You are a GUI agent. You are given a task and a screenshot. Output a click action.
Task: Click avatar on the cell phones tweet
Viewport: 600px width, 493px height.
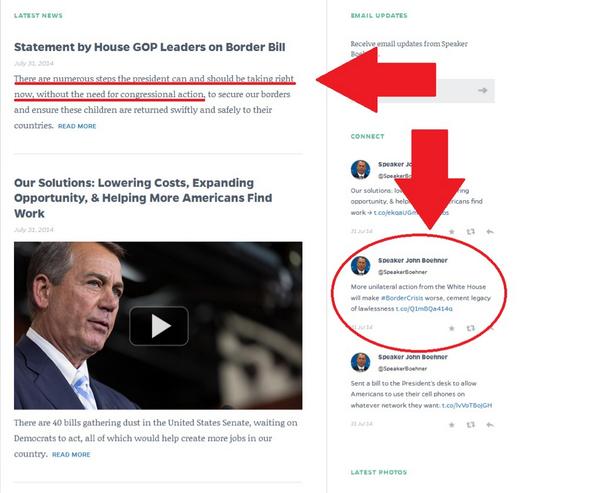[360, 362]
